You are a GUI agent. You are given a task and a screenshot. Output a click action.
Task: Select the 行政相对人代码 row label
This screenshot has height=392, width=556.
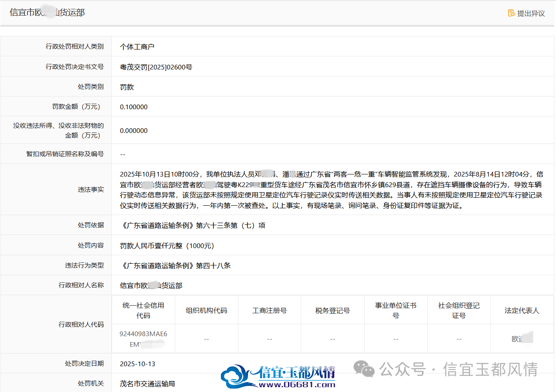coord(81,324)
